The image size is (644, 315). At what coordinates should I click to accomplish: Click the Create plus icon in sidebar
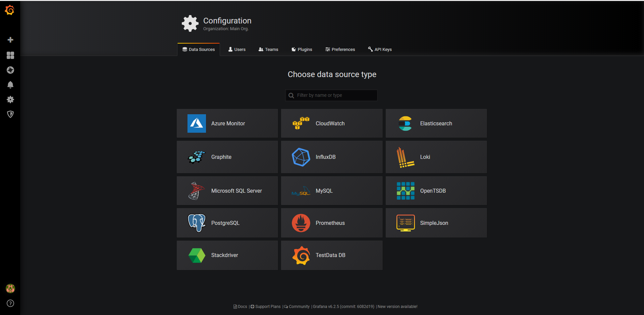10,40
